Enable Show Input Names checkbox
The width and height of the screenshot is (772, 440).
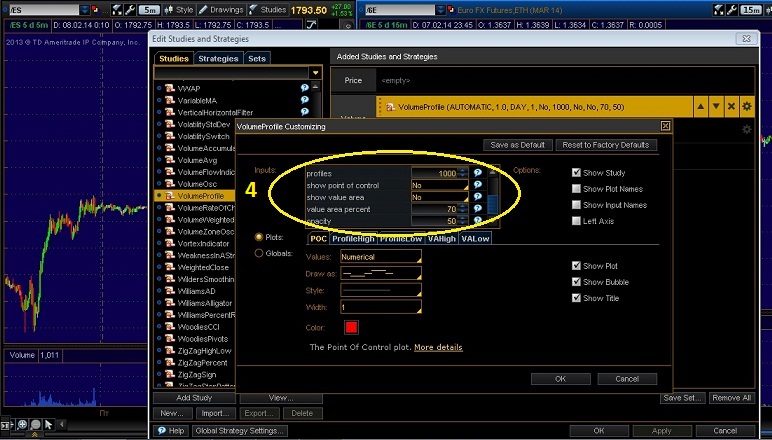click(x=576, y=205)
